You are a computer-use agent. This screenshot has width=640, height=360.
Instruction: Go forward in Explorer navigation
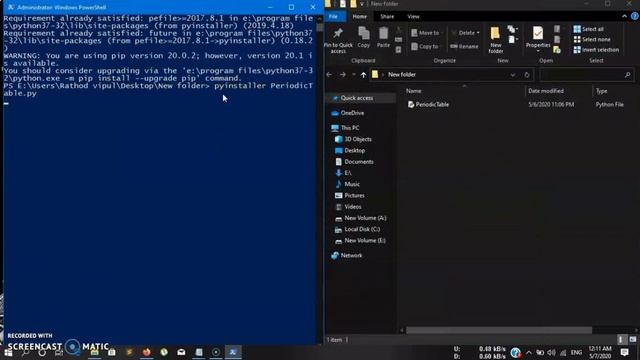coord(343,75)
